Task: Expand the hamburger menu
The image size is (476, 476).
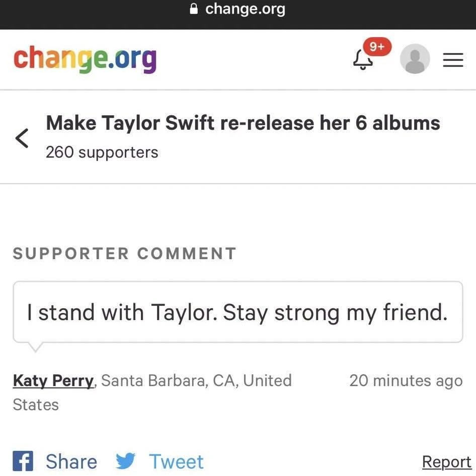Action: click(452, 60)
